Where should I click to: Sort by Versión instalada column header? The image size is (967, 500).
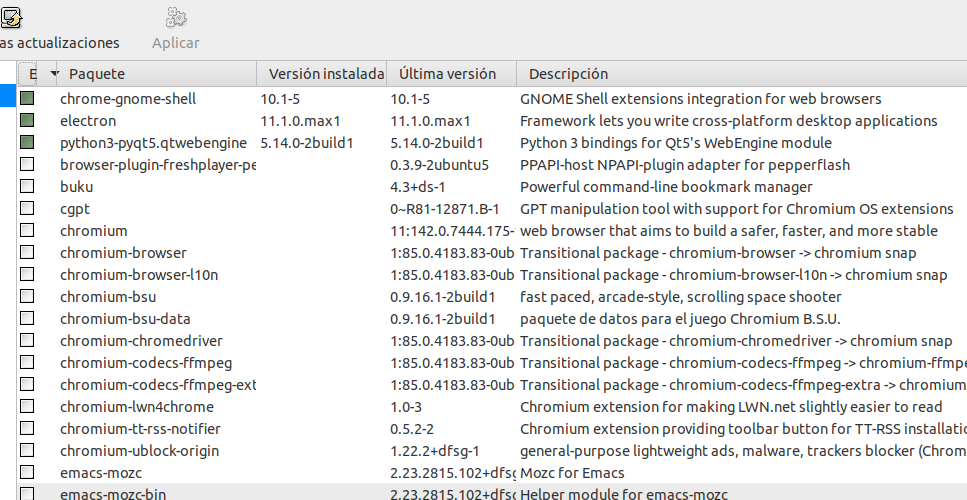[326, 74]
